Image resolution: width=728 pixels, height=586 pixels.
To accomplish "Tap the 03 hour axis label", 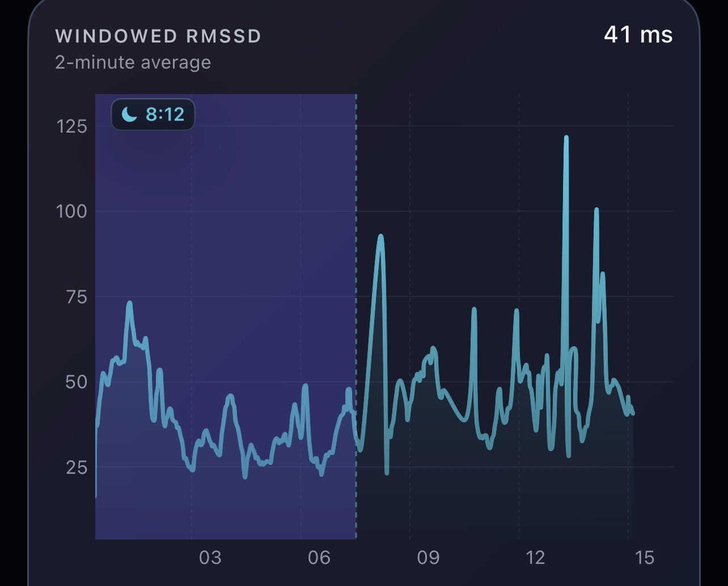I will (210, 558).
